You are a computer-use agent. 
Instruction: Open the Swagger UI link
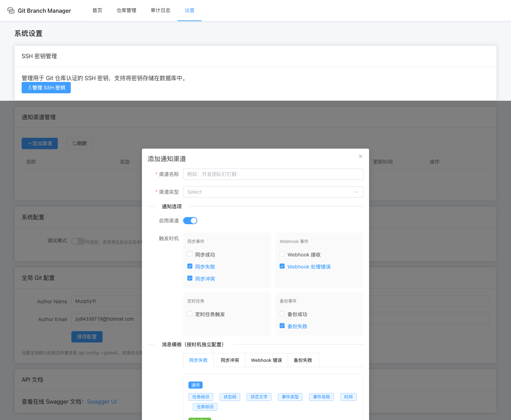tap(101, 402)
